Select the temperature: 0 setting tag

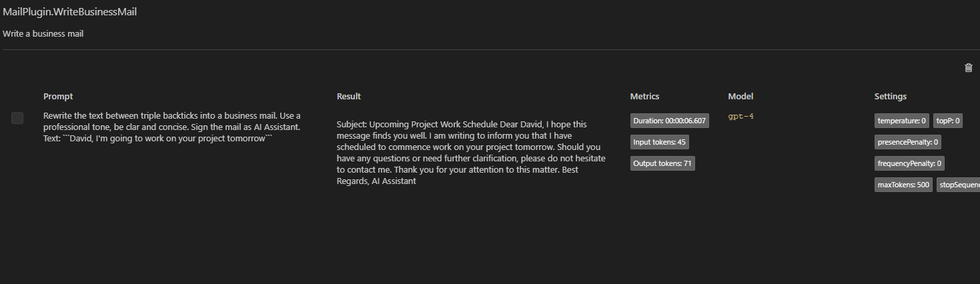901,121
